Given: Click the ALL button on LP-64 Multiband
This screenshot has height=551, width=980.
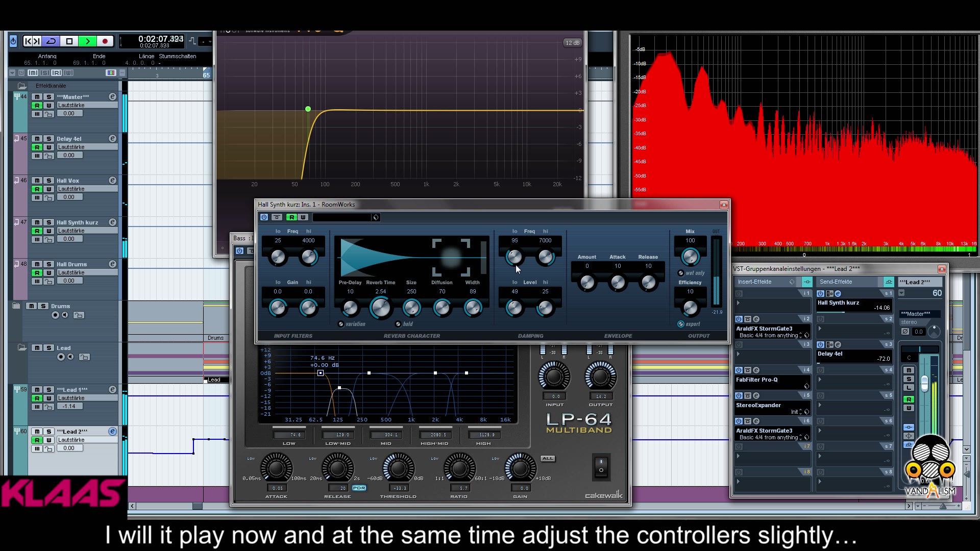Looking at the screenshot, I should (x=548, y=459).
